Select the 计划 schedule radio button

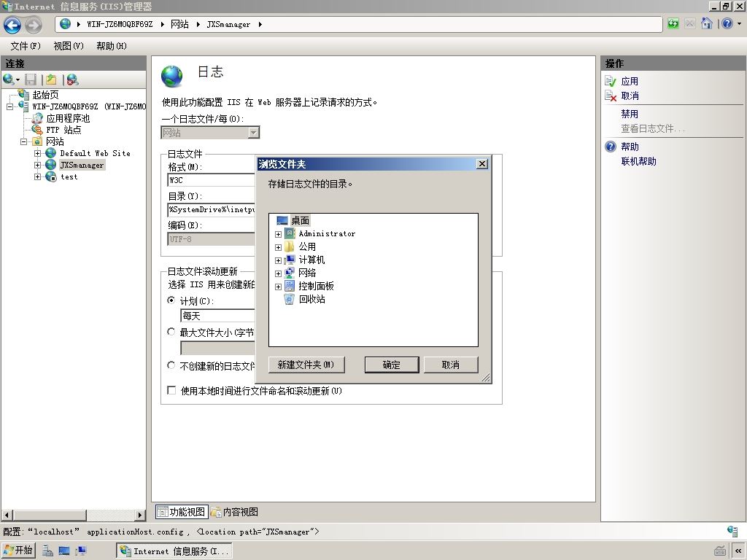(x=171, y=300)
